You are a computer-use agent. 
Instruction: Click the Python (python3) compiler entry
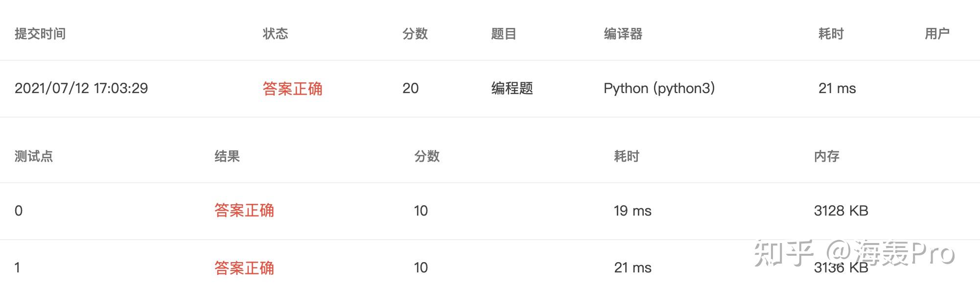[659, 89]
